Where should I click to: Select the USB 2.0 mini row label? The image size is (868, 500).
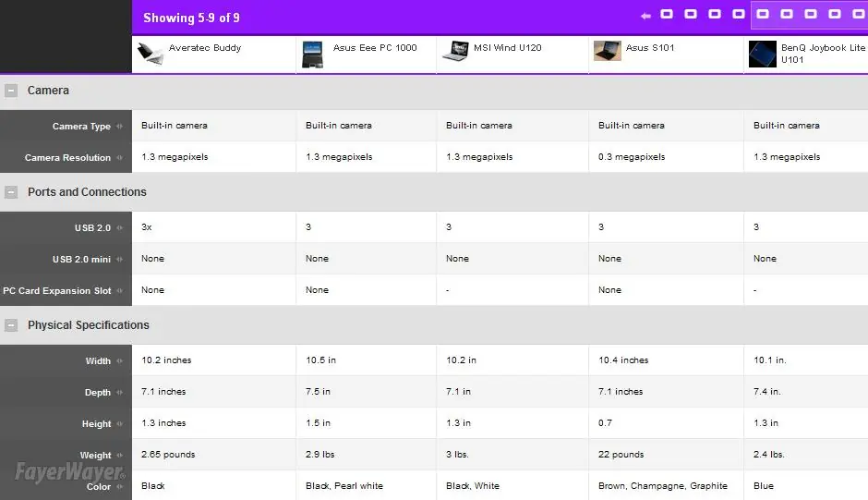pyautogui.click(x=81, y=259)
